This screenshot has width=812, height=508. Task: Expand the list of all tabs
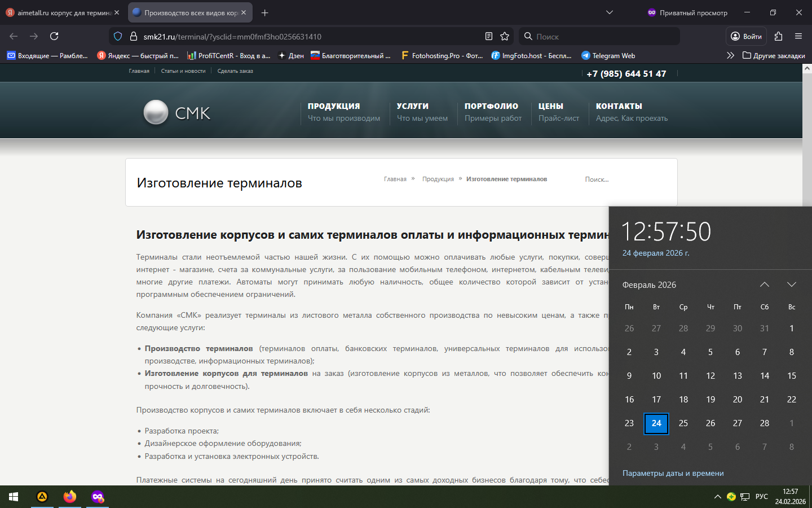(609, 12)
